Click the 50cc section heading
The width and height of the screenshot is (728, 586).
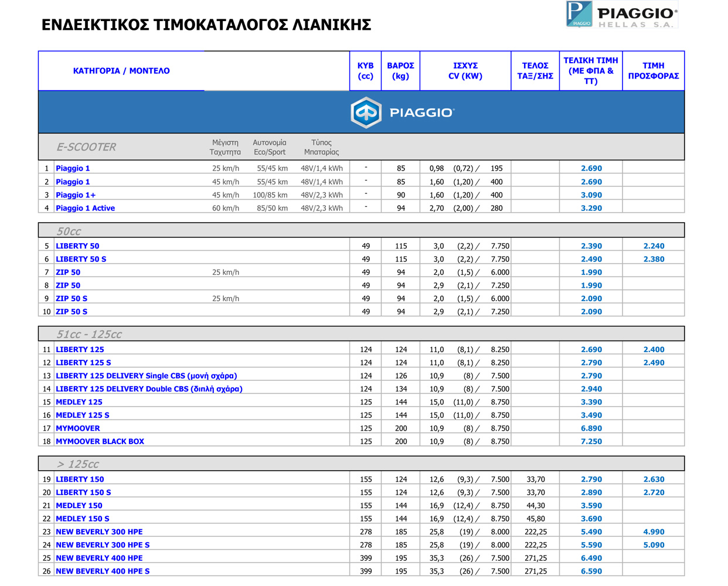pos(69,231)
